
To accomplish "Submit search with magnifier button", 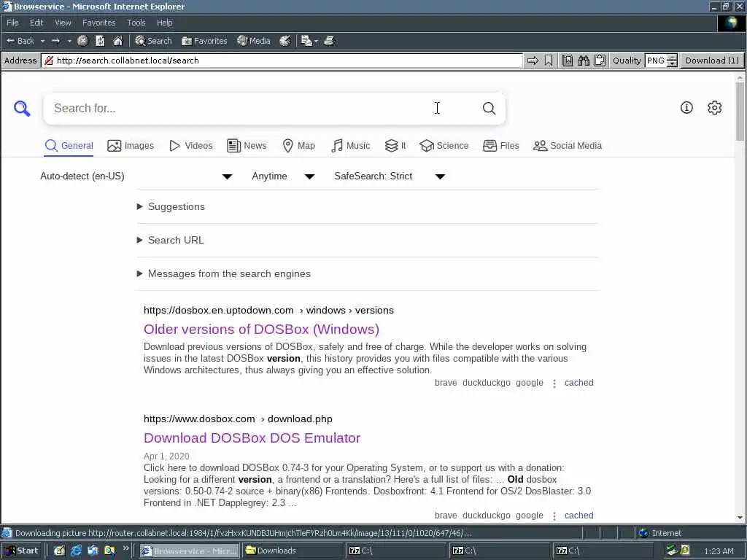I will [x=489, y=108].
